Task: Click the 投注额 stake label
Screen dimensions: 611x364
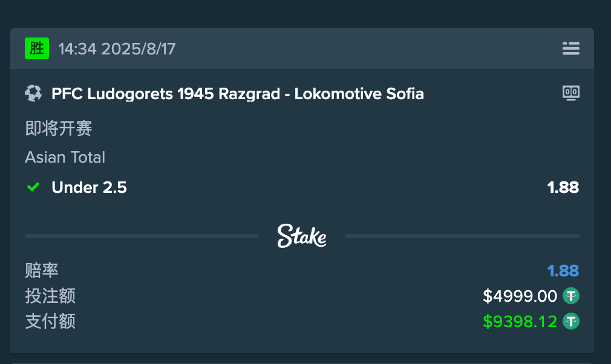Action: (x=50, y=296)
